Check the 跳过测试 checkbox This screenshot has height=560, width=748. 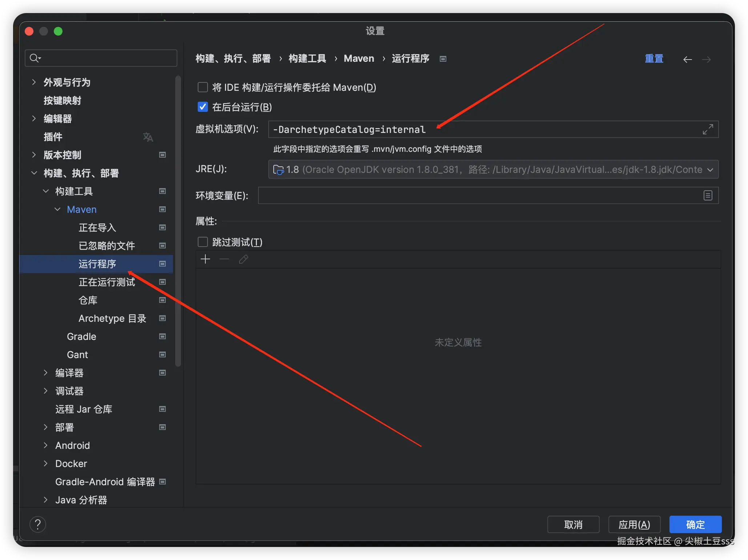pyautogui.click(x=202, y=242)
